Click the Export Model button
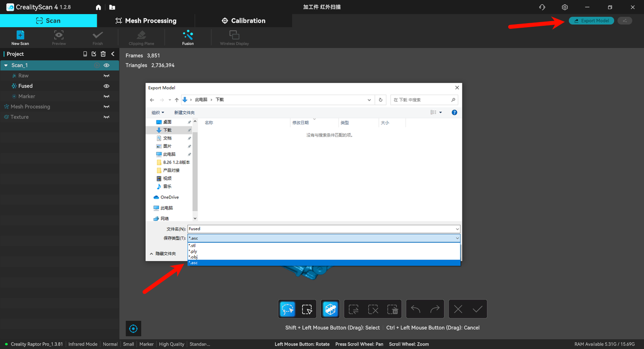The image size is (644, 349). 591,21
